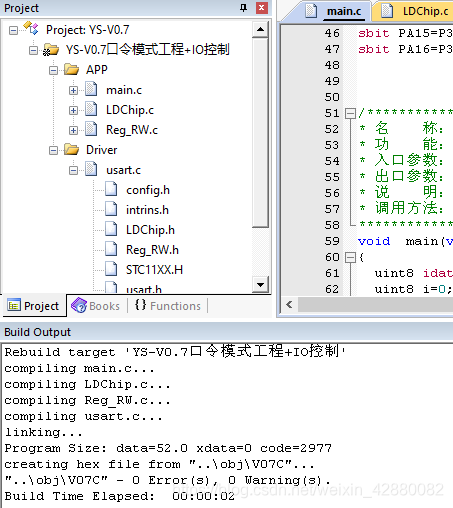Expand main.c in project tree
Viewport: 453px width, 508px height.
point(73,90)
